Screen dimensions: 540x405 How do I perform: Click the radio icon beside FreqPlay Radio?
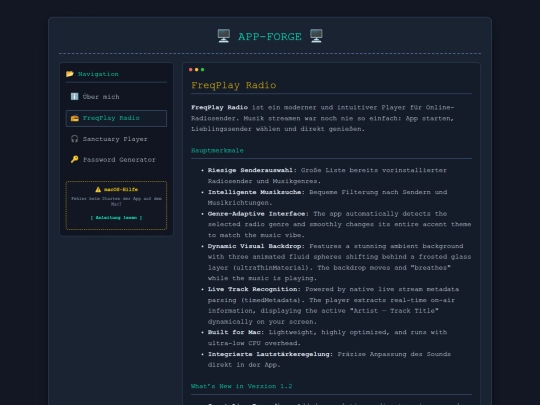(74, 118)
